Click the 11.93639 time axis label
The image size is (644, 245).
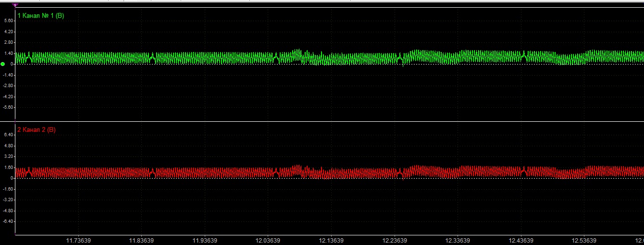click(x=204, y=240)
